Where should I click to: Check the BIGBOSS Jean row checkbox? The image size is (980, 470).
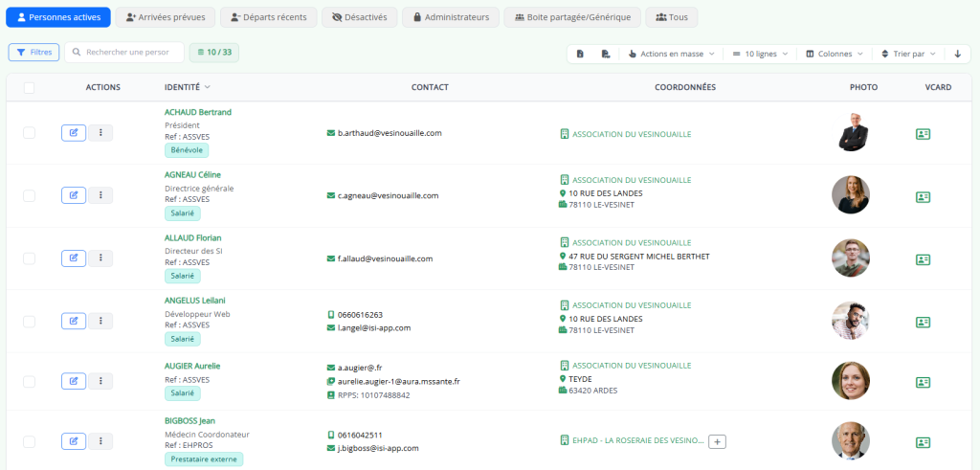tap(29, 442)
